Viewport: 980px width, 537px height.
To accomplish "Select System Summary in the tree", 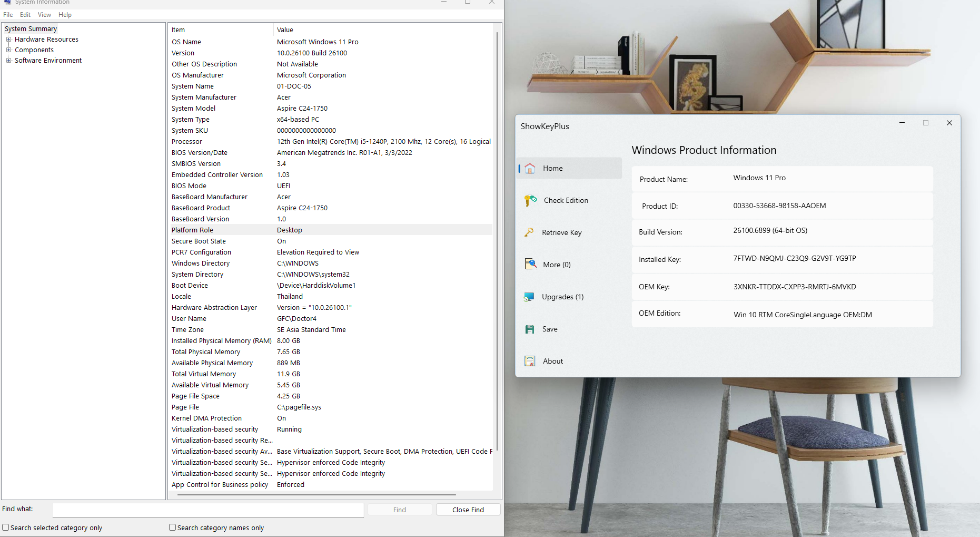I will pos(31,29).
